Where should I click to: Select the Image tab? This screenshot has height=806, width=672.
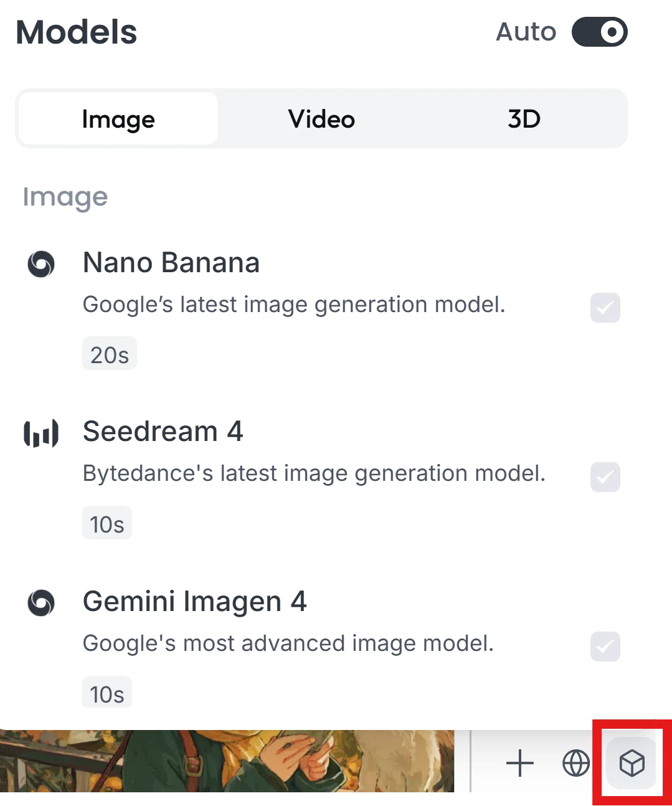[118, 118]
